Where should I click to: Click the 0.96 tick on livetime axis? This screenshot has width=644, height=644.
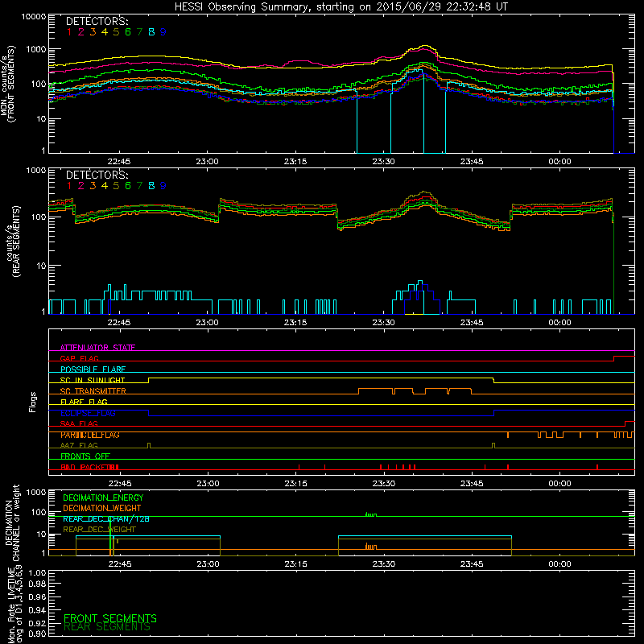tap(37, 597)
